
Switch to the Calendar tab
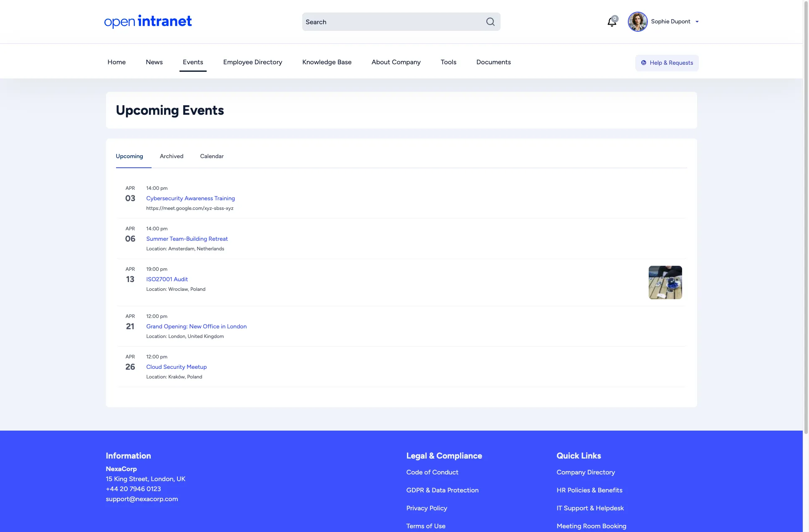pos(212,156)
